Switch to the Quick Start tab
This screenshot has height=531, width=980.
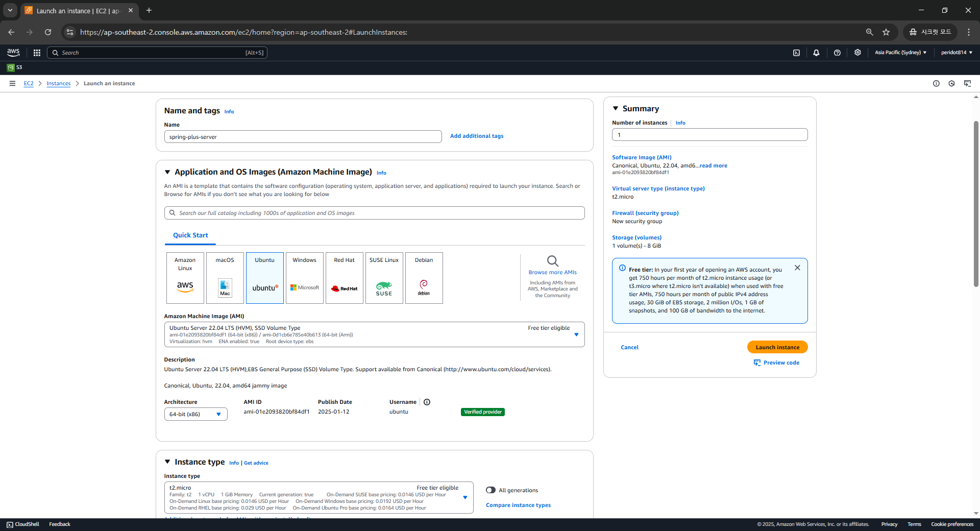[190, 235]
